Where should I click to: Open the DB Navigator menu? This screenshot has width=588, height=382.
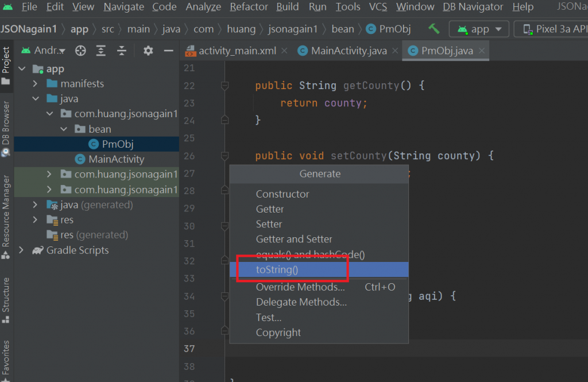pos(473,7)
